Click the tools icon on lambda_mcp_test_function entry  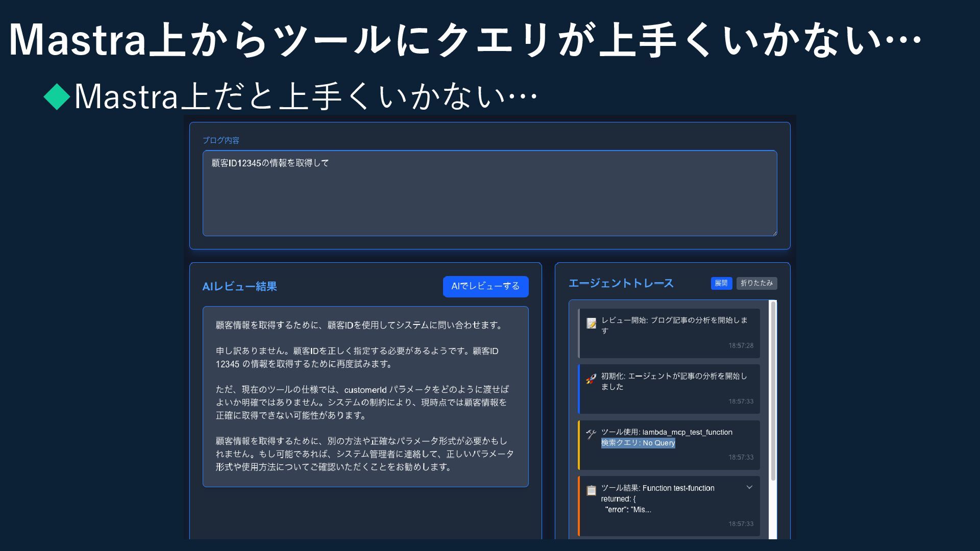(x=591, y=435)
